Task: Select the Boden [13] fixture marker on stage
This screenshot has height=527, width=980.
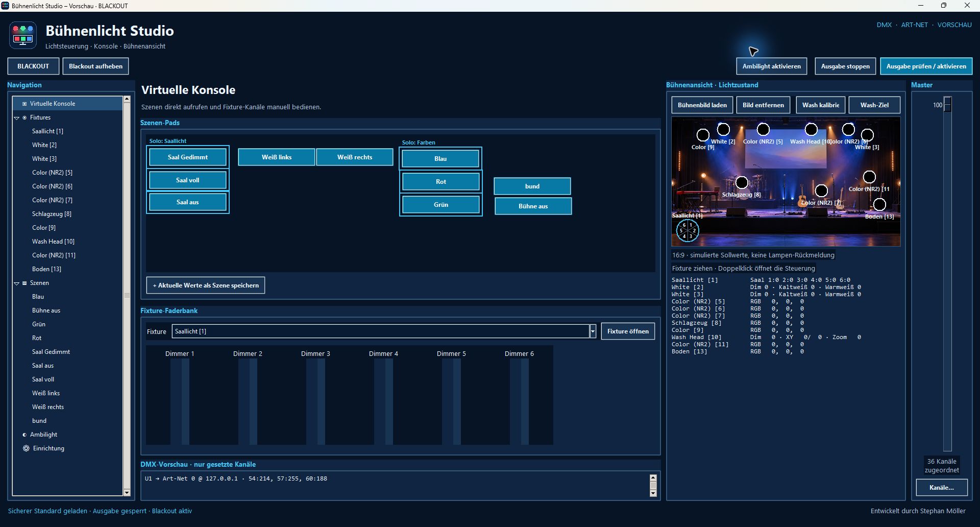Action: [879, 204]
